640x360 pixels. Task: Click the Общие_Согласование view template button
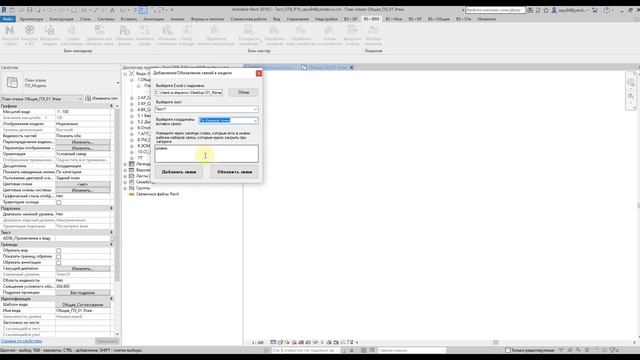coord(83,305)
